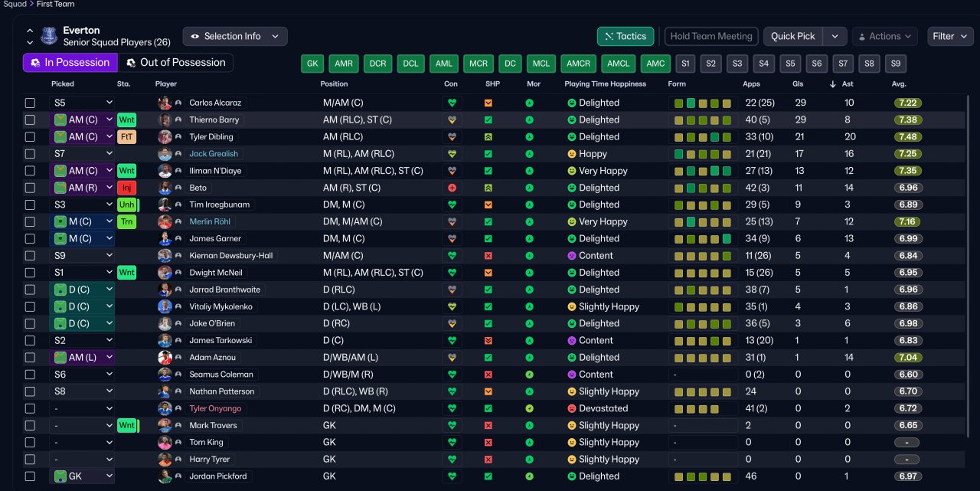Click Kiernan Dewsbury-Hall's red sharpness icon
Image resolution: width=980 pixels, height=491 pixels.
tap(488, 256)
